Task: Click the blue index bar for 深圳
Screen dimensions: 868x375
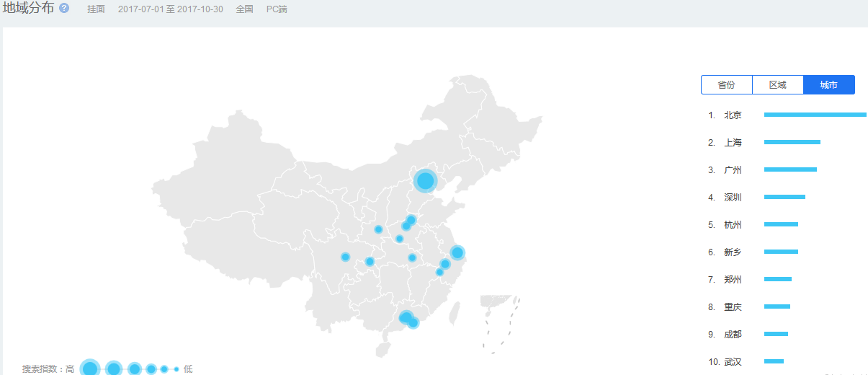Action: pos(784,197)
